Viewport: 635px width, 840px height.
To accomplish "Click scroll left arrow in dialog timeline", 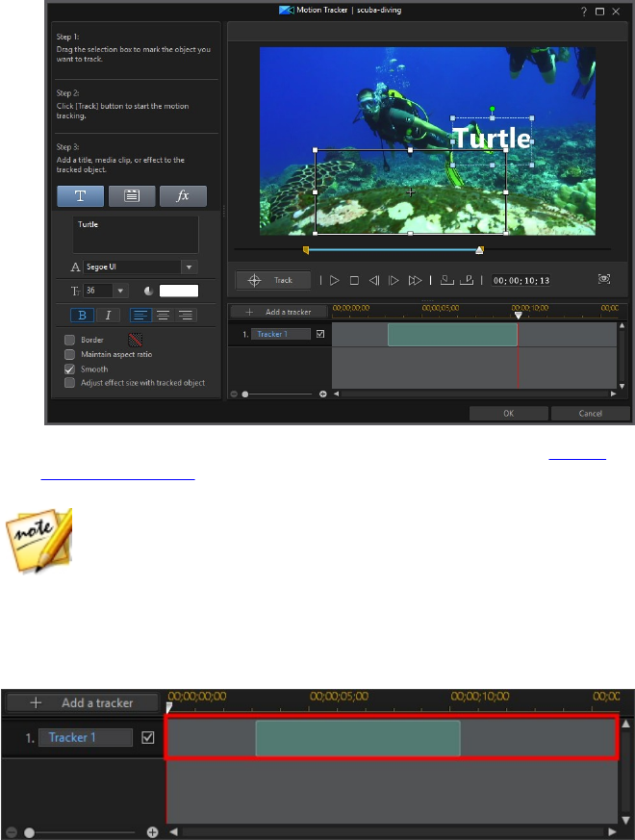I will point(337,394).
